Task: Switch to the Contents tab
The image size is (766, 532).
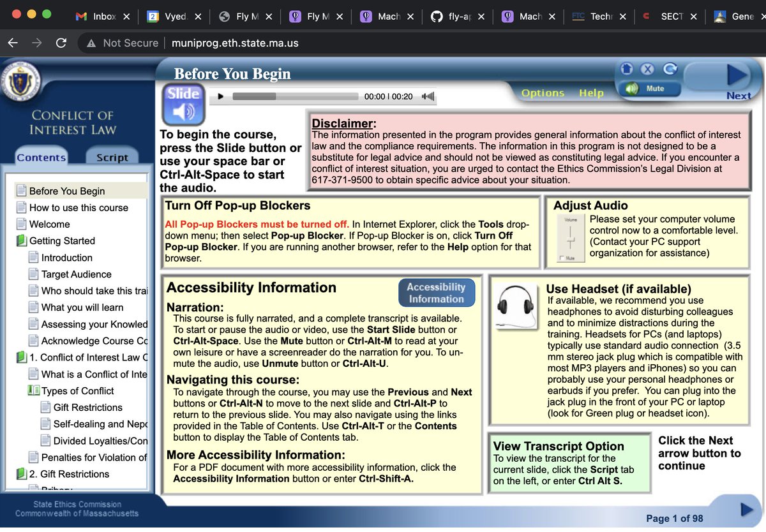Action: (41, 158)
